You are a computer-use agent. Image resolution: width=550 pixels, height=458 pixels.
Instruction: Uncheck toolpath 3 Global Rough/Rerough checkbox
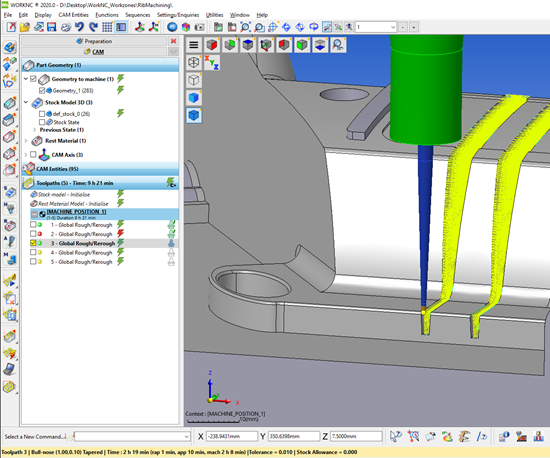tap(33, 243)
